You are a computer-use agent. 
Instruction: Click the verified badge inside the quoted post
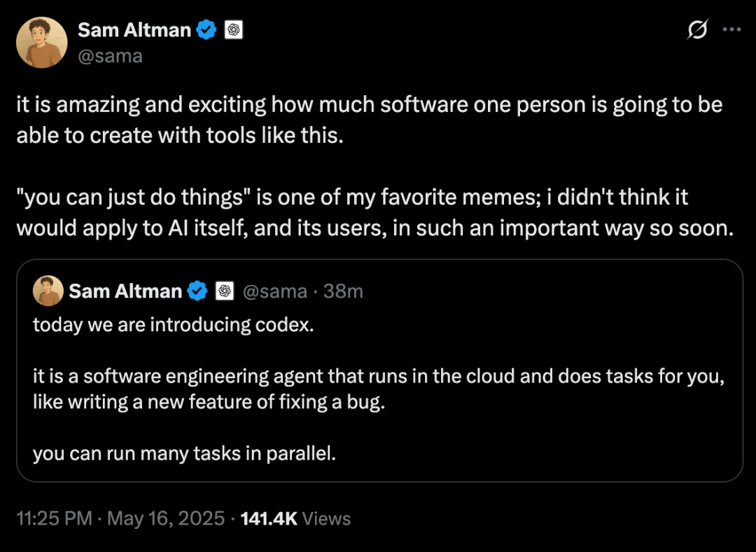(x=197, y=291)
